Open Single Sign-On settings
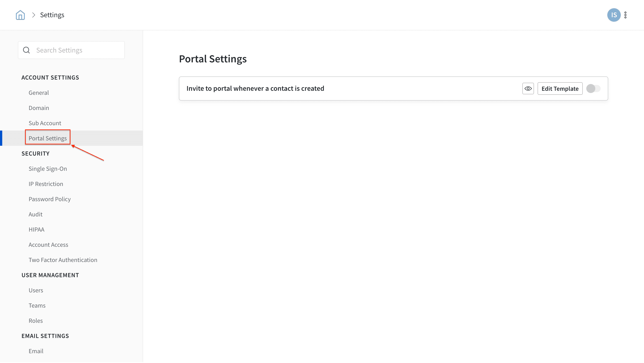 point(47,169)
